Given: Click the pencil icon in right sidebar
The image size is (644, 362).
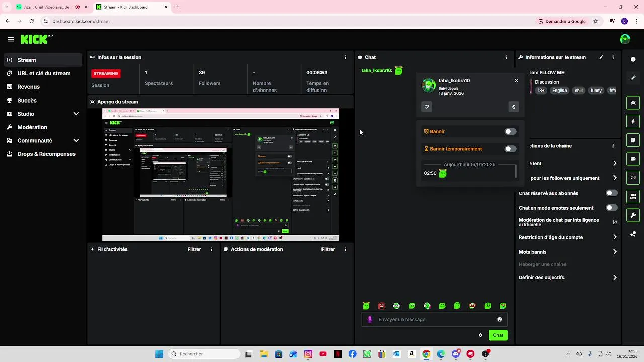Looking at the screenshot, I should pos(633,78).
